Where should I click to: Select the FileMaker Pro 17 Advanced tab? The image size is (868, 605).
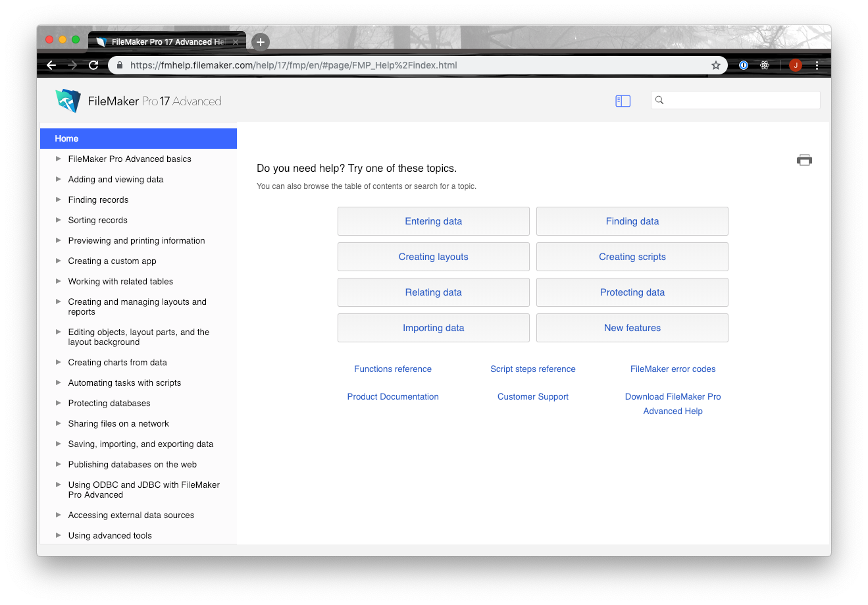(167, 42)
